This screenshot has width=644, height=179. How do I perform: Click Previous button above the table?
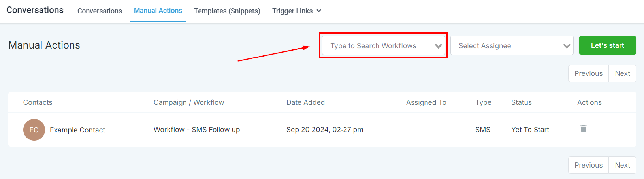click(x=588, y=73)
